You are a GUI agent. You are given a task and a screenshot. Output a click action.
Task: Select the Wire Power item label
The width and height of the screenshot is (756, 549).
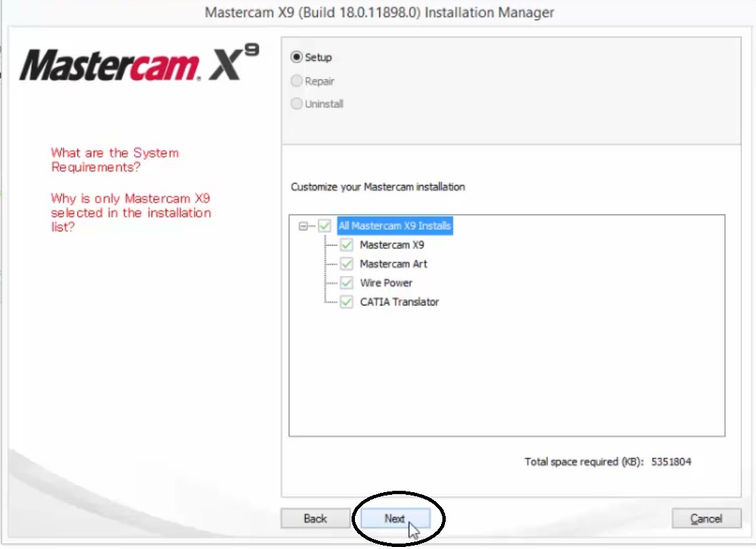(x=385, y=283)
